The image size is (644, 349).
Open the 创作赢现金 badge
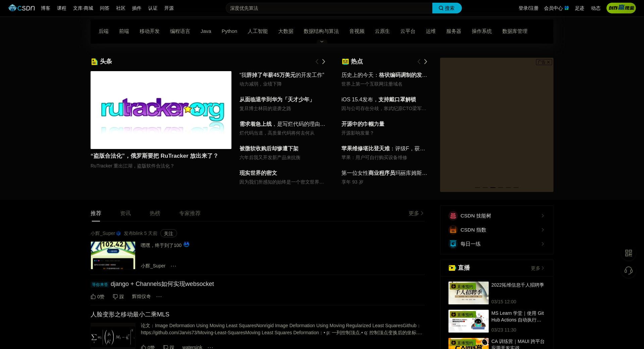click(621, 8)
